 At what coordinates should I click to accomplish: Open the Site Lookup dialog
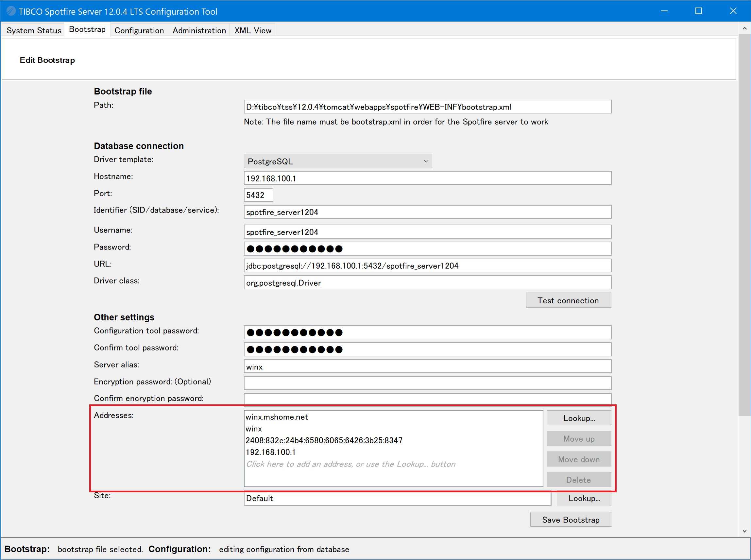(584, 498)
